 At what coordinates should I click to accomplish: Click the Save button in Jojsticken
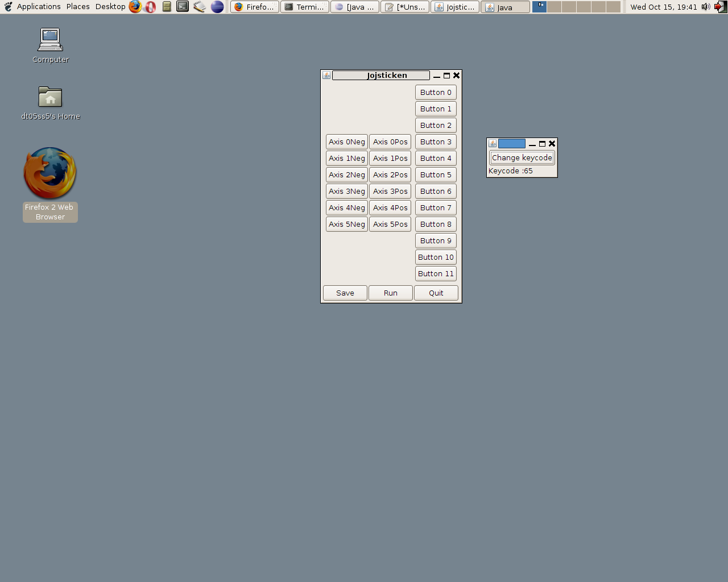tap(345, 293)
